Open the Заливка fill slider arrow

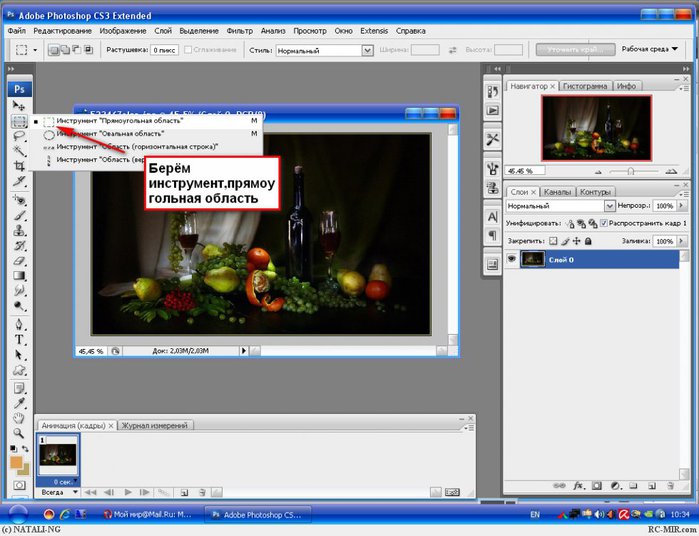coord(681,241)
